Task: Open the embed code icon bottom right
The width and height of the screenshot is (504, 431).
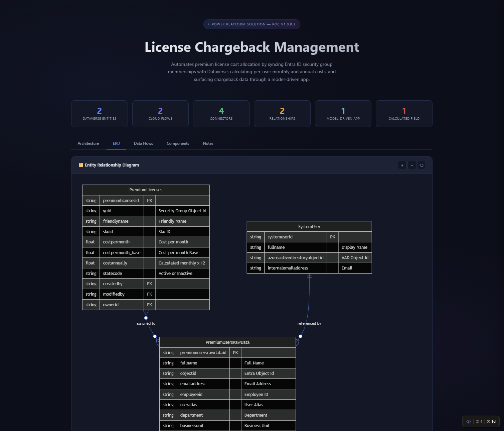Action: (468, 422)
